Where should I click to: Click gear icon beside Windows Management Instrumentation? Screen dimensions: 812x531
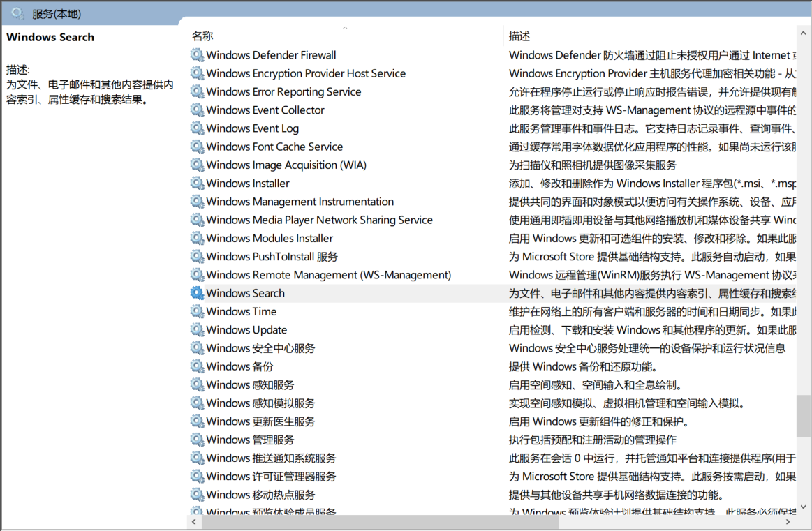[x=197, y=202]
